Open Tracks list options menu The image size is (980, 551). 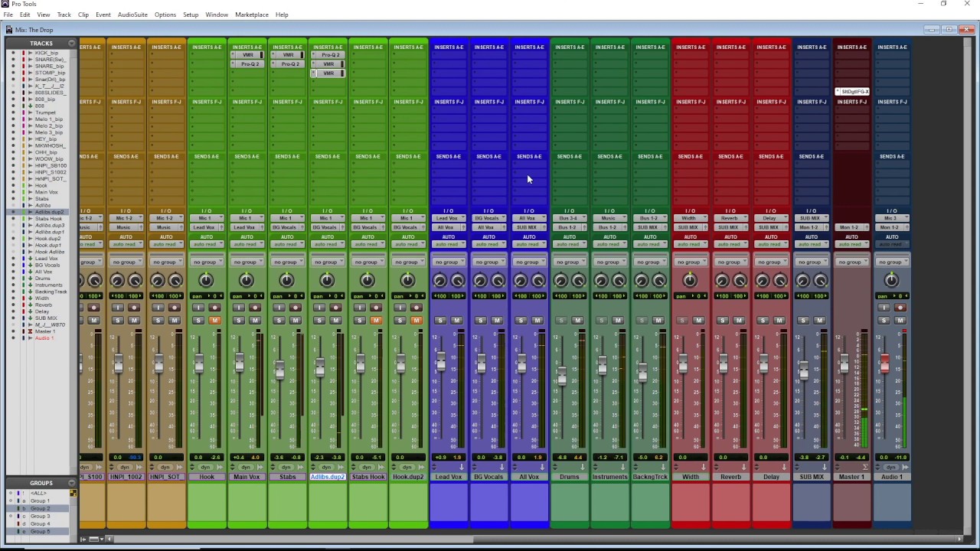[72, 44]
